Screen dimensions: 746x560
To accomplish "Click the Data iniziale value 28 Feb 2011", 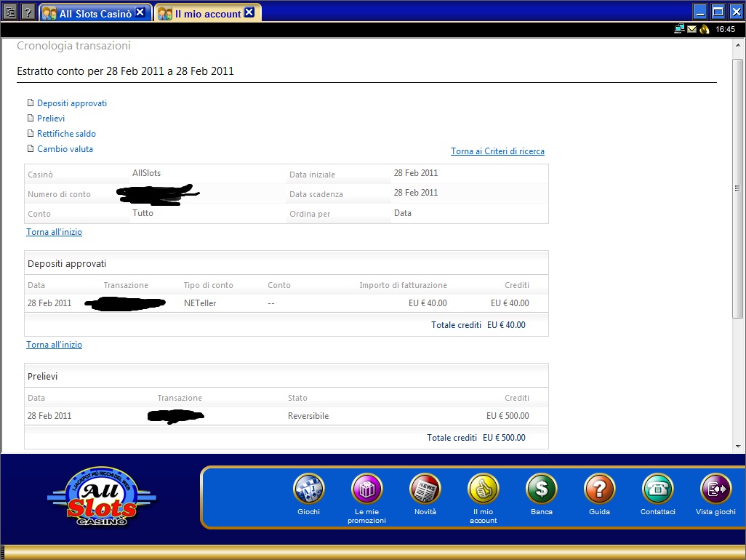I will coord(416,173).
